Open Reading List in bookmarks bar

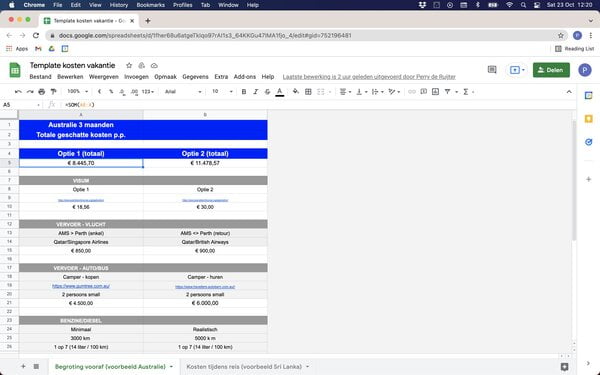point(574,49)
